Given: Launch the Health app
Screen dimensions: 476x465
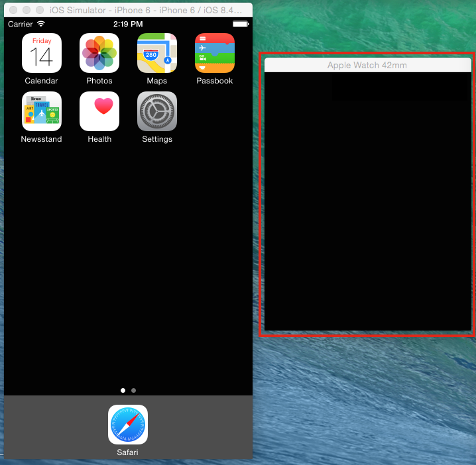Looking at the screenshot, I should click(x=99, y=111).
